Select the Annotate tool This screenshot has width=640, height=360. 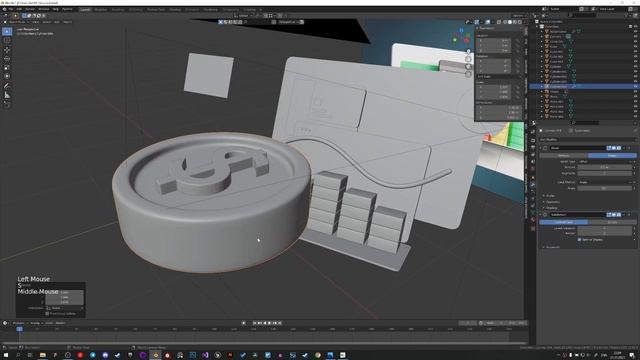tap(7, 86)
